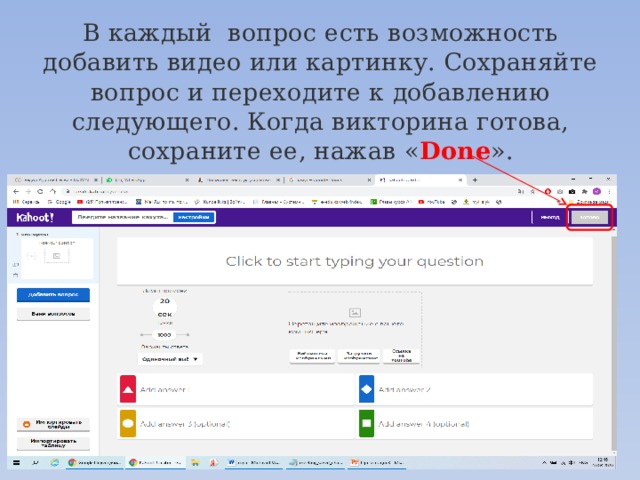
Task: Click the taskbar search icon
Action: click(x=36, y=462)
